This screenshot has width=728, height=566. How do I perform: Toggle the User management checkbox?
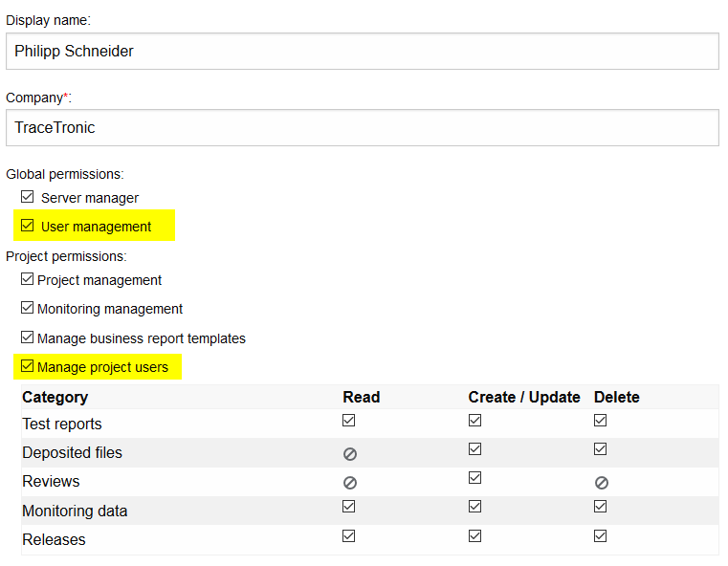28,226
